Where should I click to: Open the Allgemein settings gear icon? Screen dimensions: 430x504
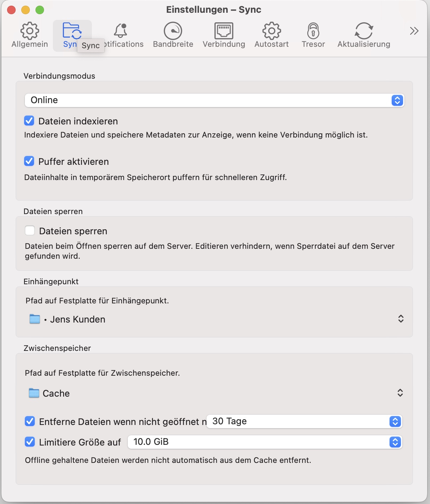click(29, 31)
